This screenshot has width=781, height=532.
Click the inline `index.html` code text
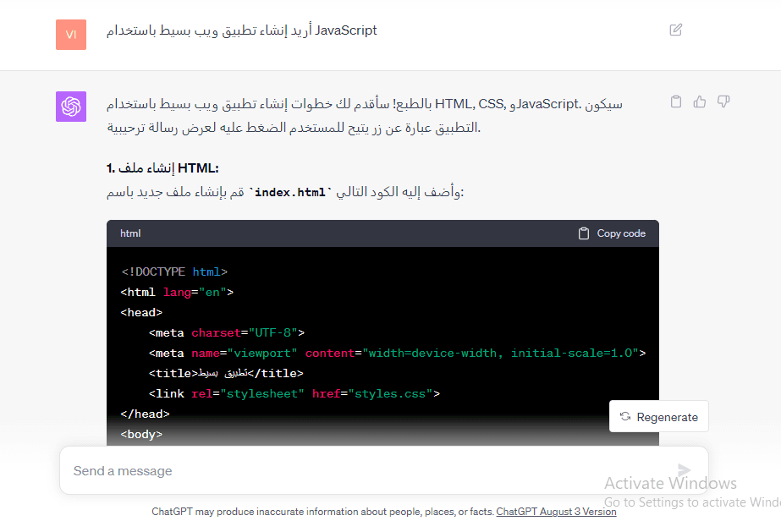[x=290, y=192]
